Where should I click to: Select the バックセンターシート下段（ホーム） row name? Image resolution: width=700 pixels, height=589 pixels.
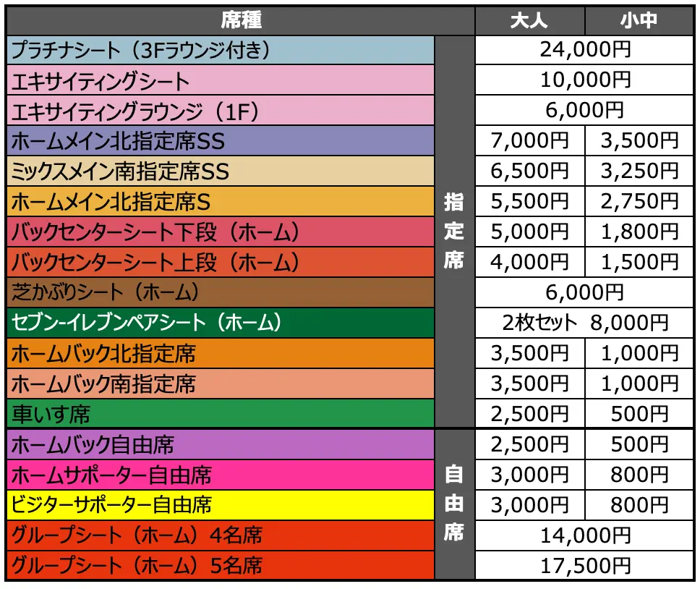pos(221,232)
